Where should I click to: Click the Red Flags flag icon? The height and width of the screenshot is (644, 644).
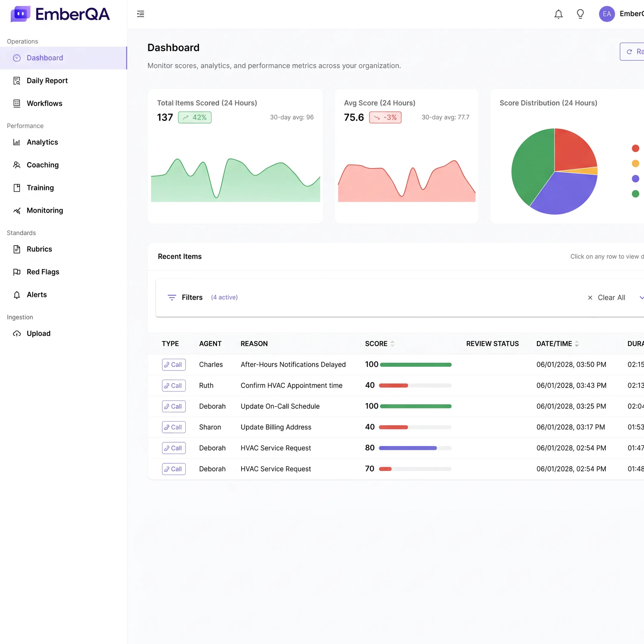tap(17, 272)
